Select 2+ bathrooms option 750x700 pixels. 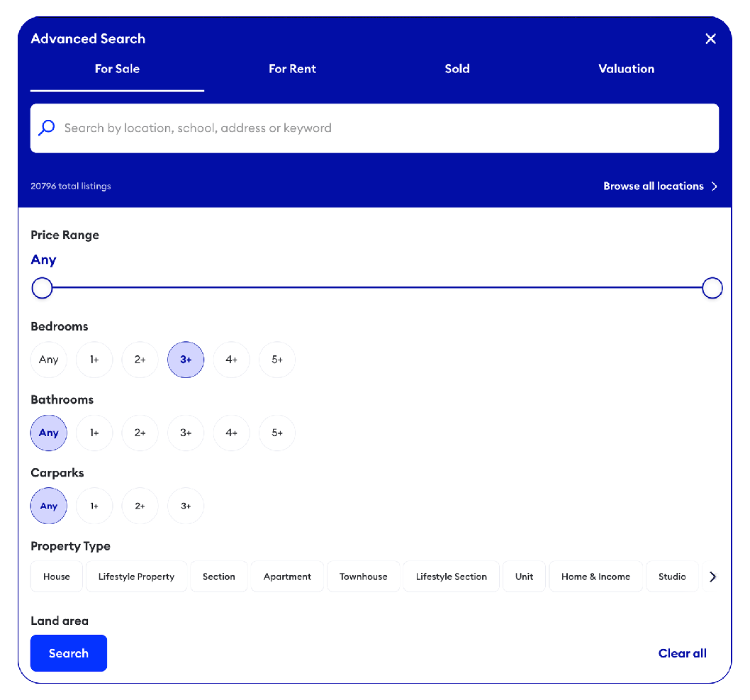point(140,433)
